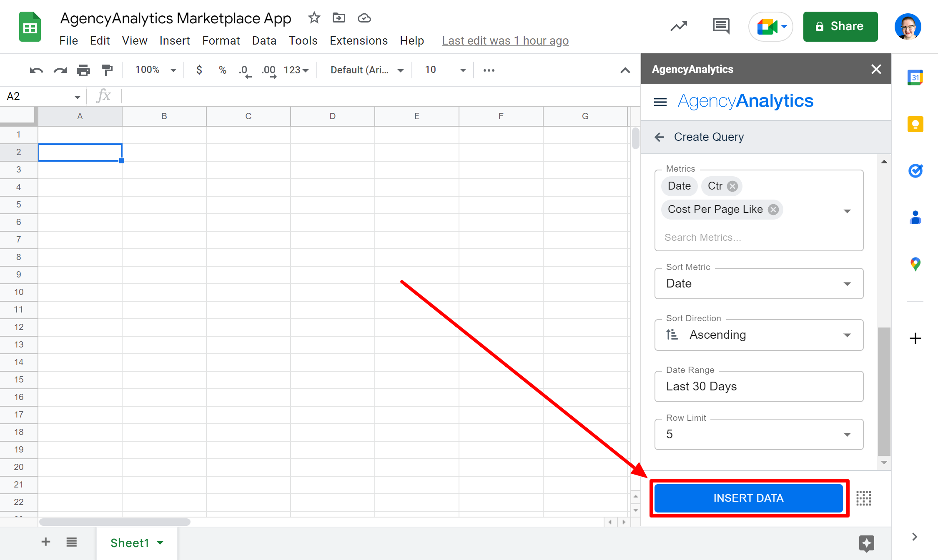Open the Extensions menu

click(359, 40)
